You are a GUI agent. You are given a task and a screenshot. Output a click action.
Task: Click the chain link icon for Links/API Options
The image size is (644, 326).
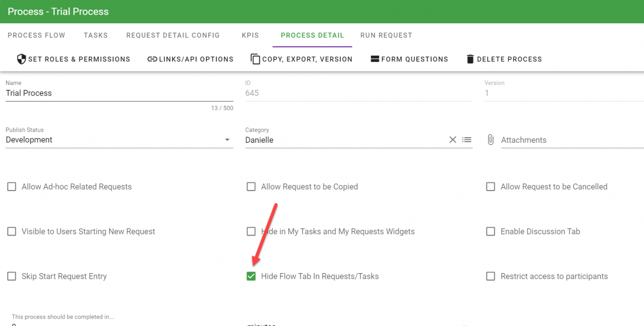pyautogui.click(x=152, y=59)
